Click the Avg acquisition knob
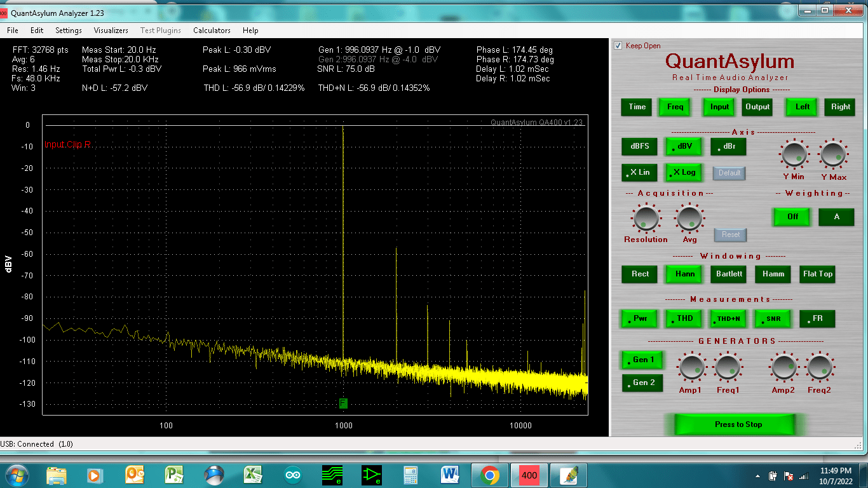Screen dimensions: 868x488 coord(690,219)
